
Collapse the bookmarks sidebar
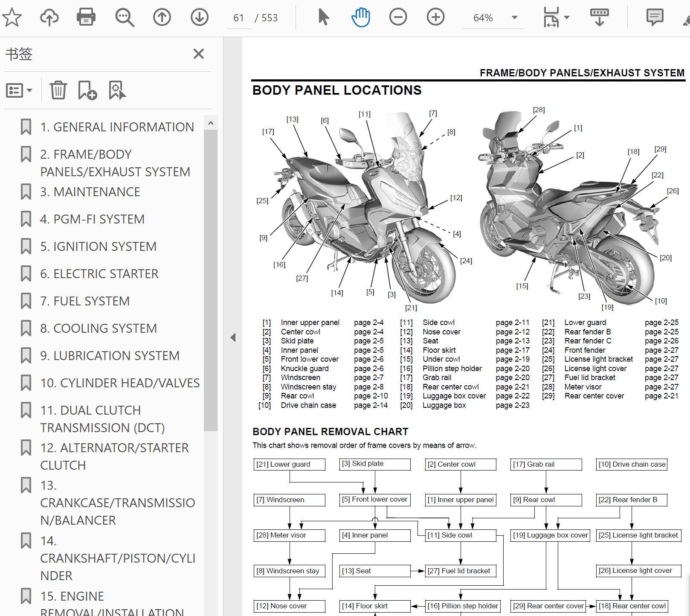click(x=234, y=337)
